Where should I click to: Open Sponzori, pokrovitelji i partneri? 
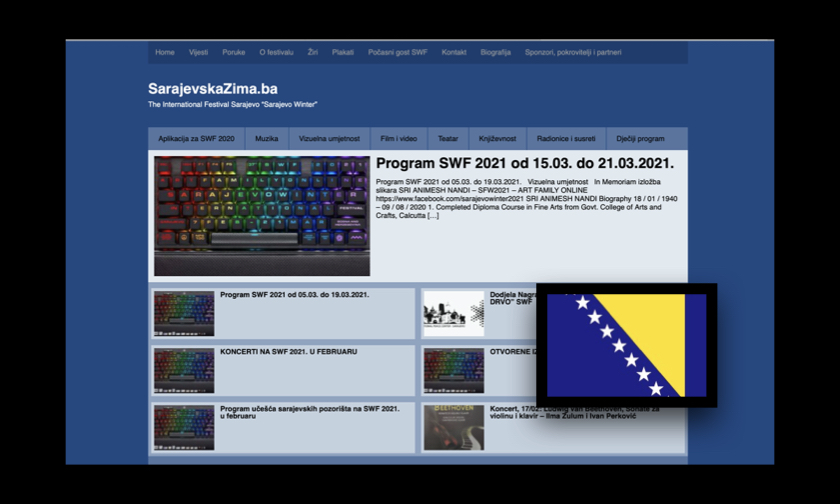[x=573, y=52]
